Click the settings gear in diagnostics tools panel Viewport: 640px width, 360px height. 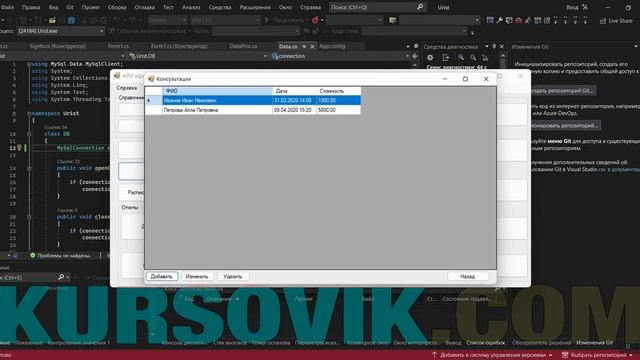click(x=430, y=58)
